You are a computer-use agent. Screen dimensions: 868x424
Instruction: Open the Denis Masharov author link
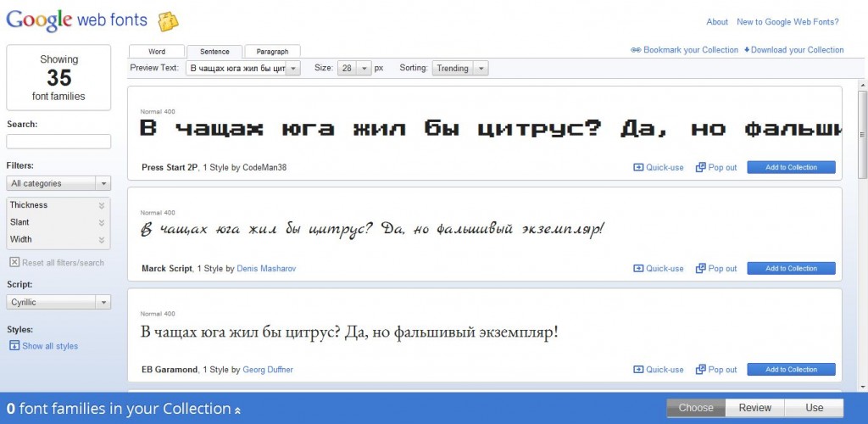266,269
